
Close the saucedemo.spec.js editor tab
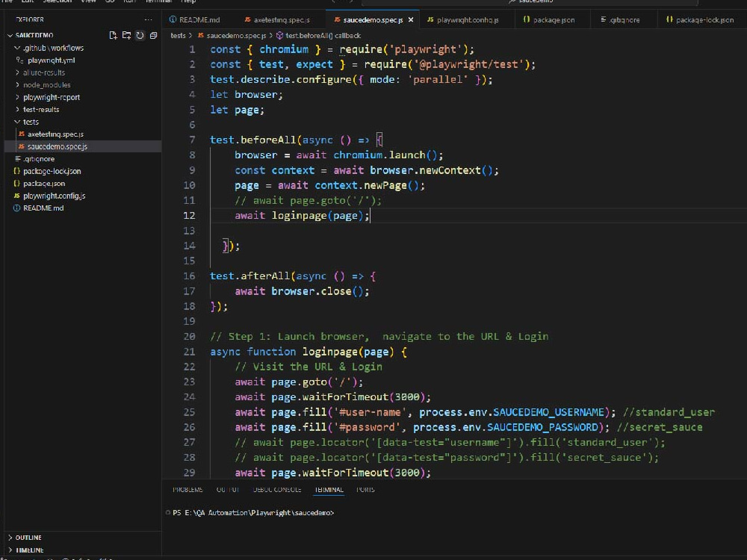[411, 19]
